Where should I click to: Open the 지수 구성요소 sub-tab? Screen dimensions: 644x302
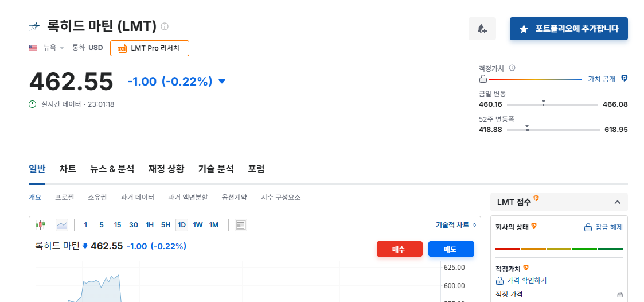tap(280, 198)
